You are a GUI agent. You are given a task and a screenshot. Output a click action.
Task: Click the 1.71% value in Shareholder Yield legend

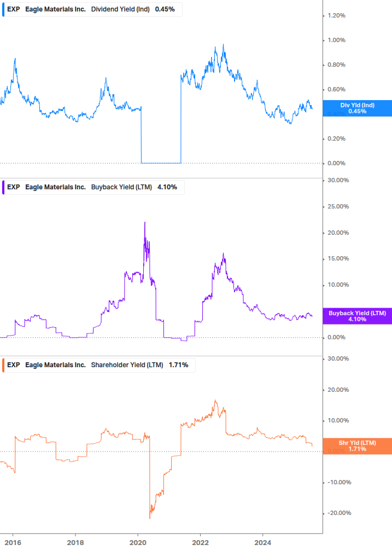click(178, 365)
